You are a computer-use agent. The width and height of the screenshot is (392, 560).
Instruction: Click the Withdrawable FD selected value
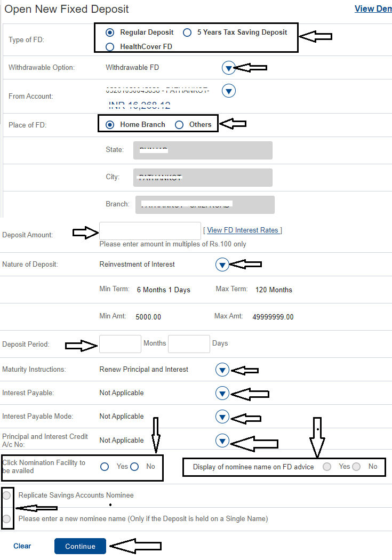132,68
